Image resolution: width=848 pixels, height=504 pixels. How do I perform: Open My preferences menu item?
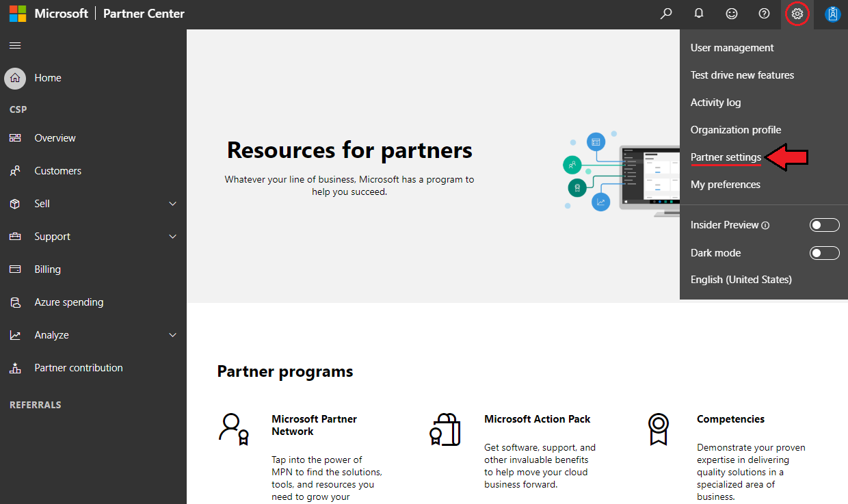point(725,185)
